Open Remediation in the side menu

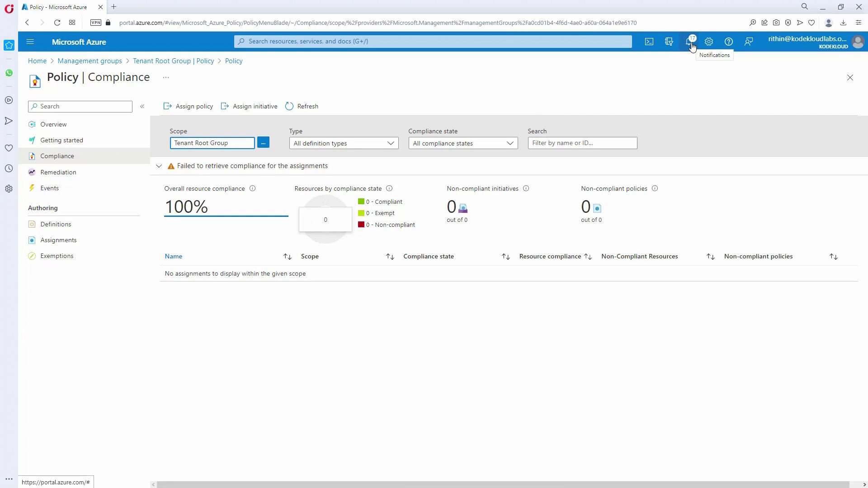58,172
